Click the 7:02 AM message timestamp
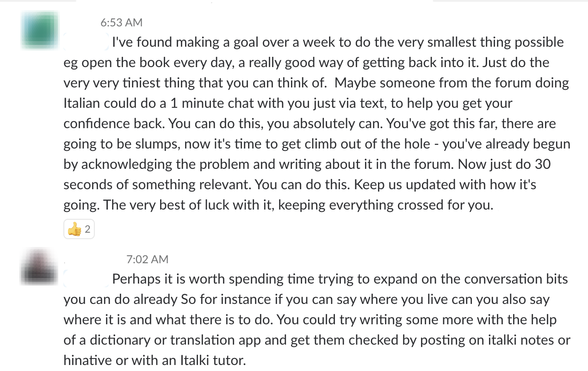This screenshot has width=588, height=371. 147,259
